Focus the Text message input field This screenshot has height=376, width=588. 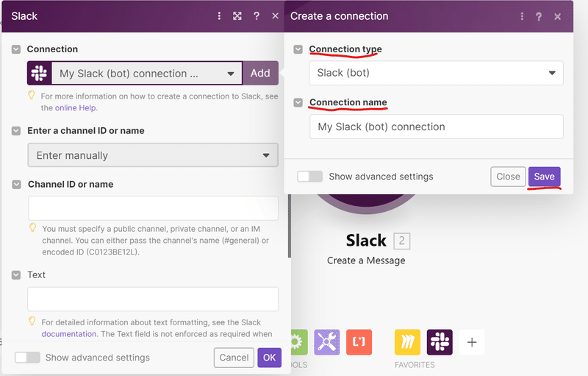(x=153, y=299)
